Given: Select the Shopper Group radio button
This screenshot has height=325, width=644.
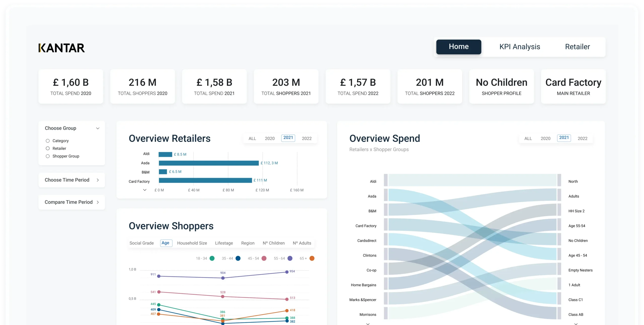Looking at the screenshot, I should point(48,156).
